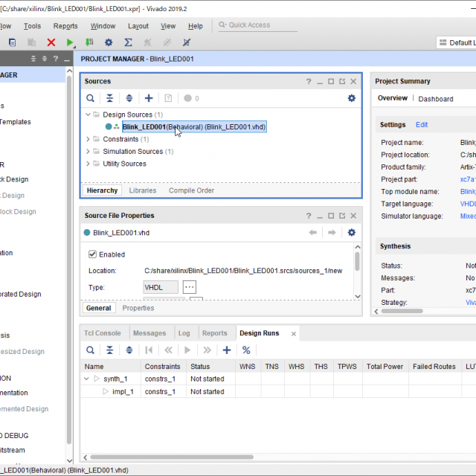Expand the Simulation Sources tree node
Image resolution: width=476 pixels, height=476 pixels.
[88, 152]
